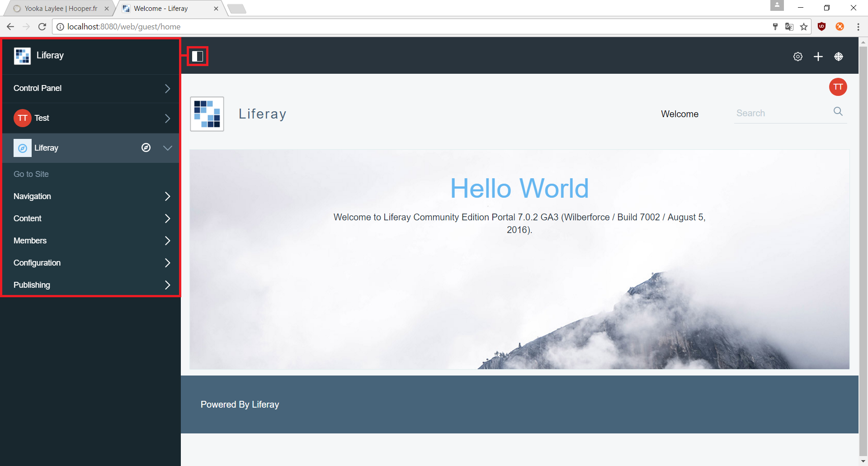Click the Liferay site logo on the page
Image resolution: width=868 pixels, height=466 pixels.
(207, 114)
